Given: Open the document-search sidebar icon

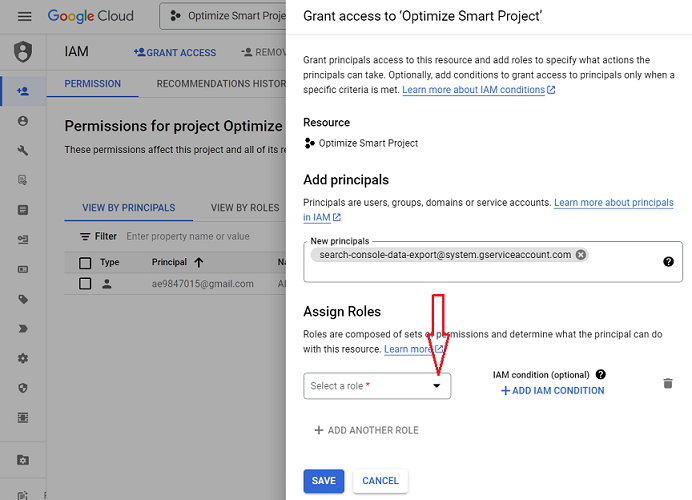Looking at the screenshot, I should click(23, 180).
